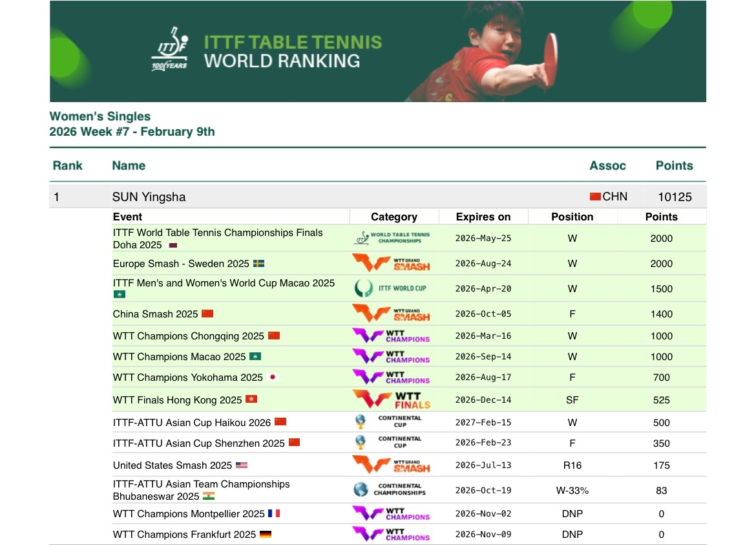The width and height of the screenshot is (756, 545).
Task: Click the Women's Singles heading
Action: click(x=100, y=116)
